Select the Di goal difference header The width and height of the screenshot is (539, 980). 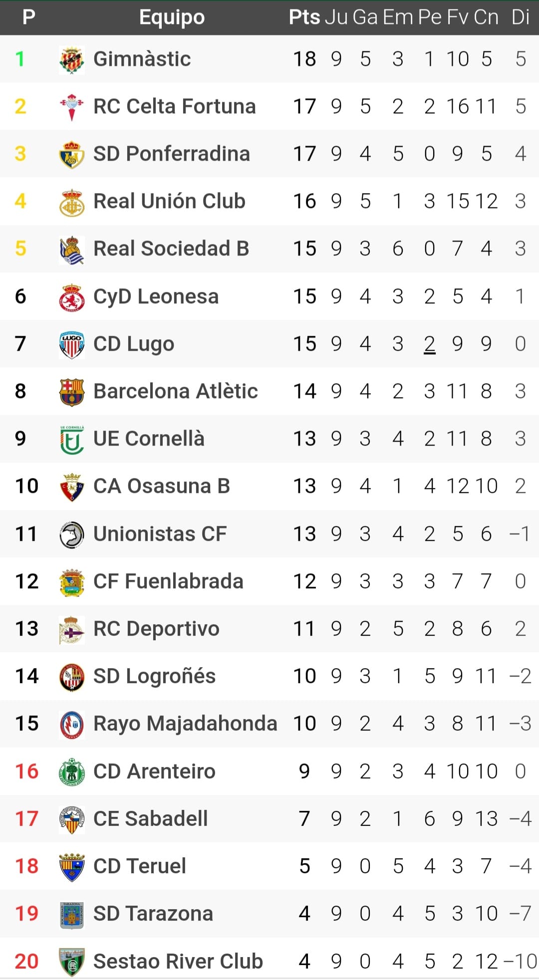point(520,17)
